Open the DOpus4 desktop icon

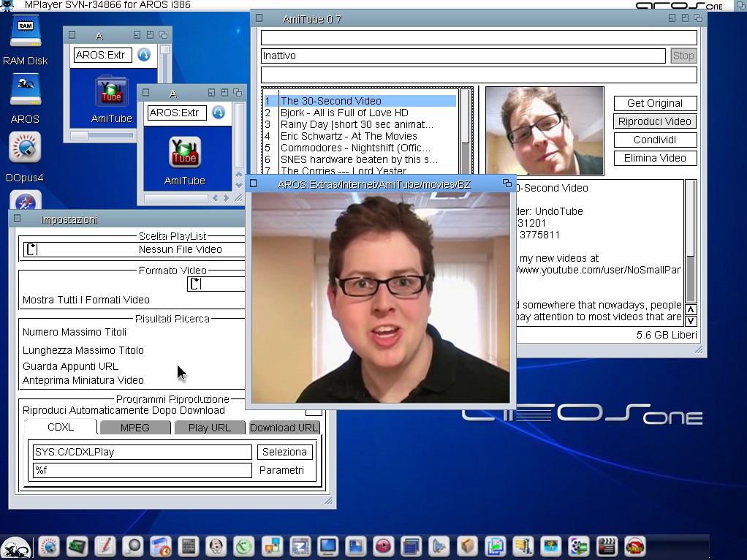pyautogui.click(x=25, y=150)
